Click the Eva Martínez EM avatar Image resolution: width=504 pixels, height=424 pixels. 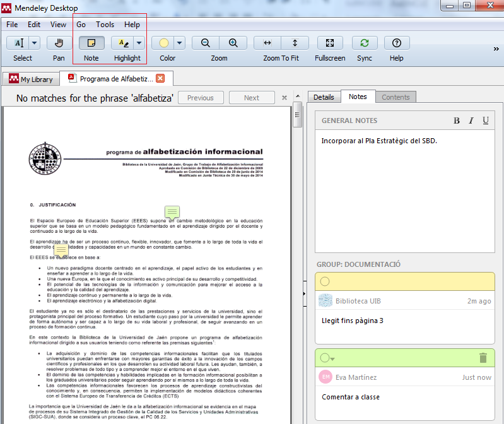[325, 377]
